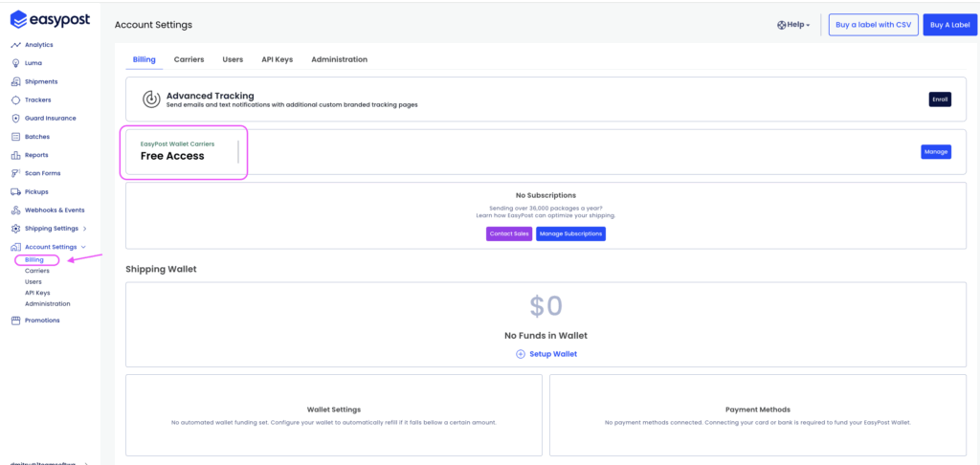Click the Shipments icon in sidebar
Viewport: 980px width, 465px height.
(x=15, y=81)
